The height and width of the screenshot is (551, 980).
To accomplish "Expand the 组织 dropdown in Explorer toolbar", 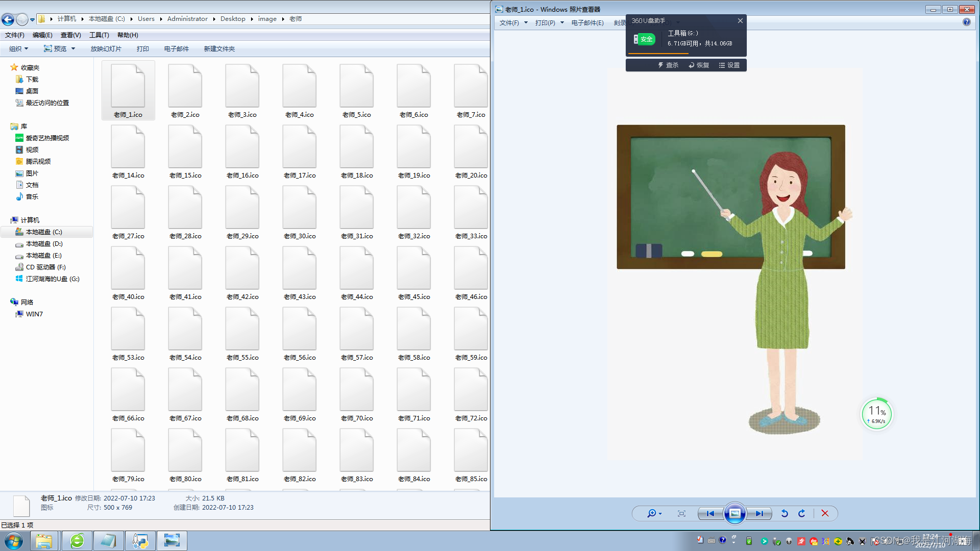I will [x=18, y=49].
